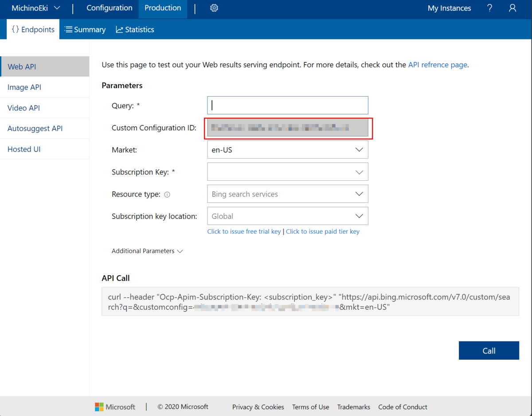Viewport: 532px width, 416px height.
Task: Open Privacy & Cookies link
Action: [x=258, y=407]
